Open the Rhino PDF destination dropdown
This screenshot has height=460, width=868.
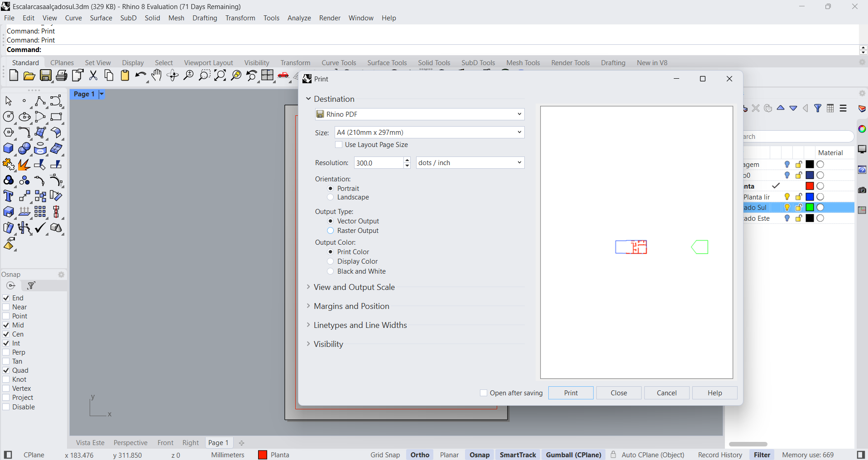419,114
